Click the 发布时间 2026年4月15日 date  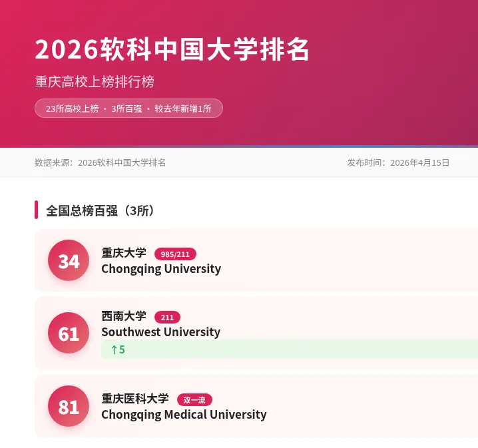[x=398, y=162]
